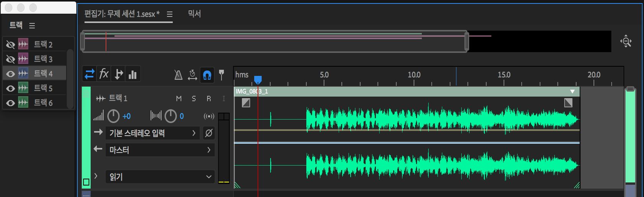Select the 편집기: 무제 세션 1.sesx tab
Image resolution: width=644 pixels, height=197 pixels.
point(122,14)
